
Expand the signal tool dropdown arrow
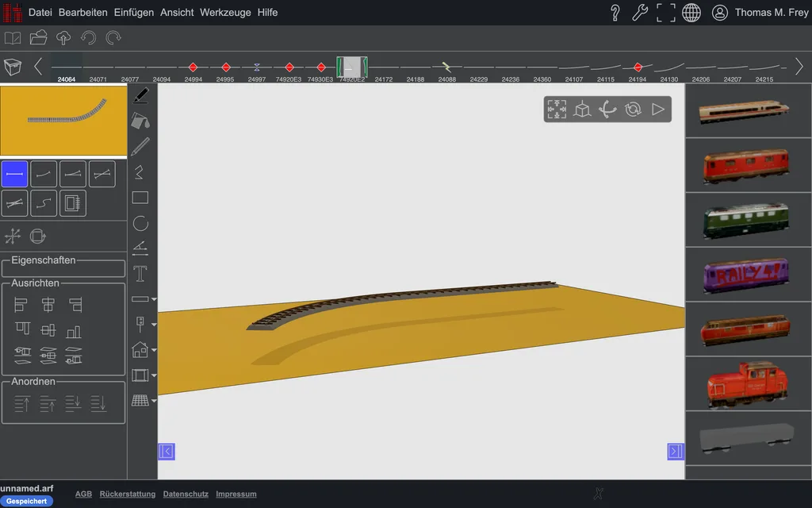[154, 325]
